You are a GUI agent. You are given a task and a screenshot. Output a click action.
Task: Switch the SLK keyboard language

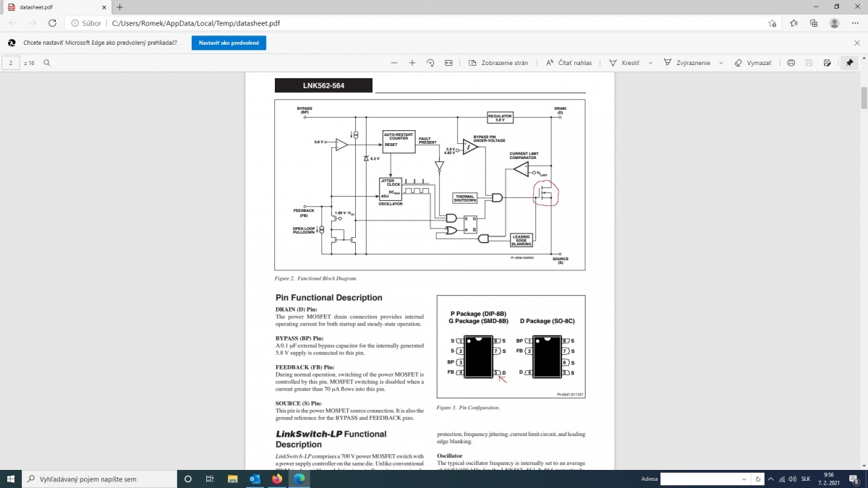pyautogui.click(x=806, y=479)
